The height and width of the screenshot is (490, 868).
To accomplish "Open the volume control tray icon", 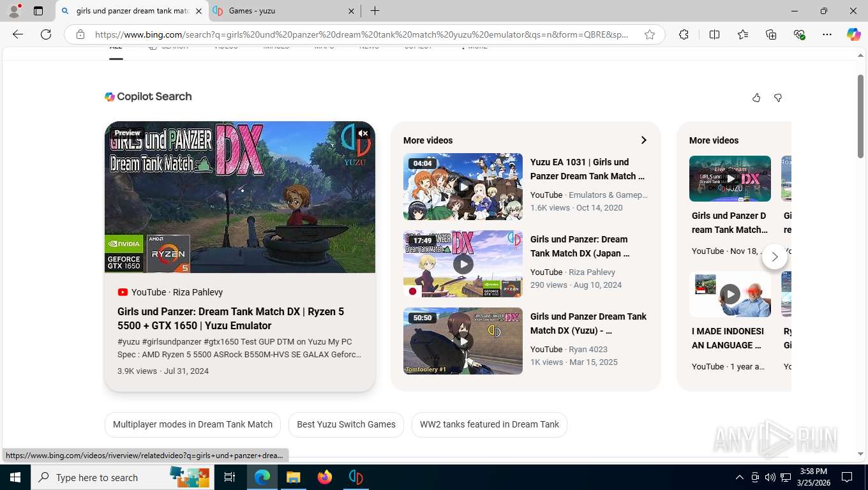I will pos(770,477).
